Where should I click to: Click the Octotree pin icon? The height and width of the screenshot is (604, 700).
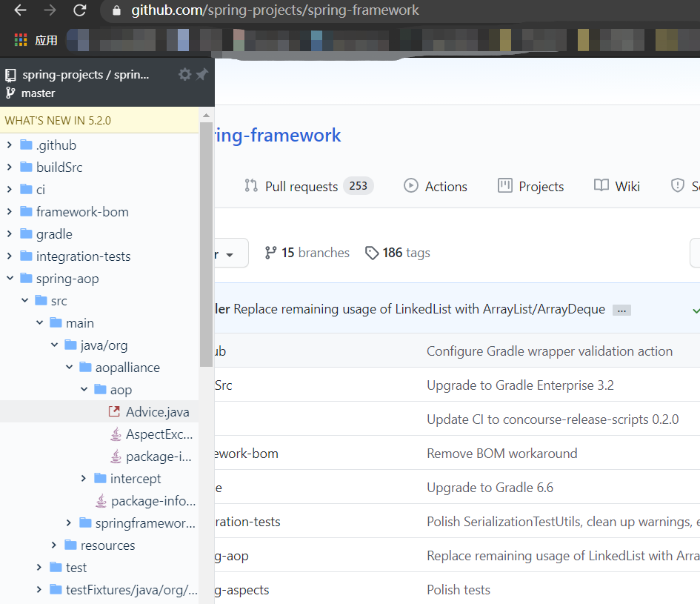[202, 74]
